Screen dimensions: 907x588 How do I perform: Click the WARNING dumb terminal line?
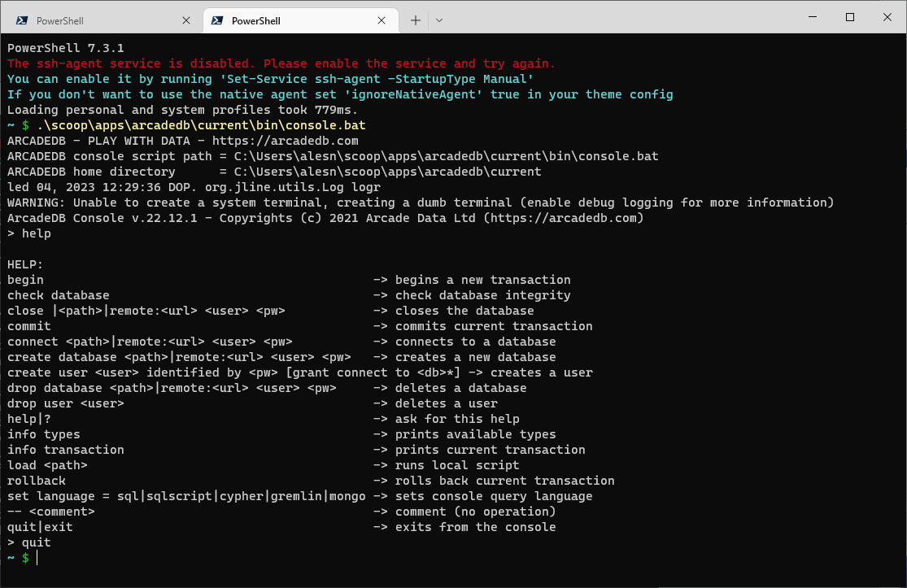pyautogui.click(x=421, y=203)
